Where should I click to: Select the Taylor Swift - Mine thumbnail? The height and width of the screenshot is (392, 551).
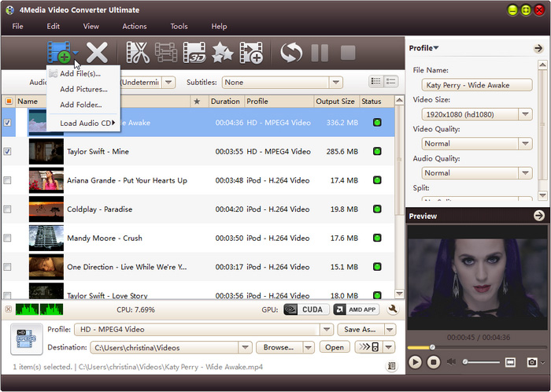(46, 151)
